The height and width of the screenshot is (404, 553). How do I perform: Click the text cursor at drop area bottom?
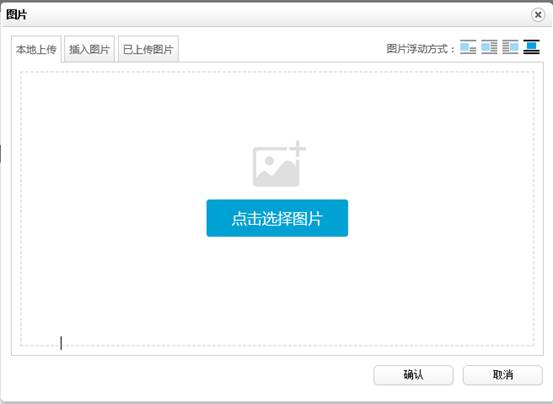(x=61, y=343)
